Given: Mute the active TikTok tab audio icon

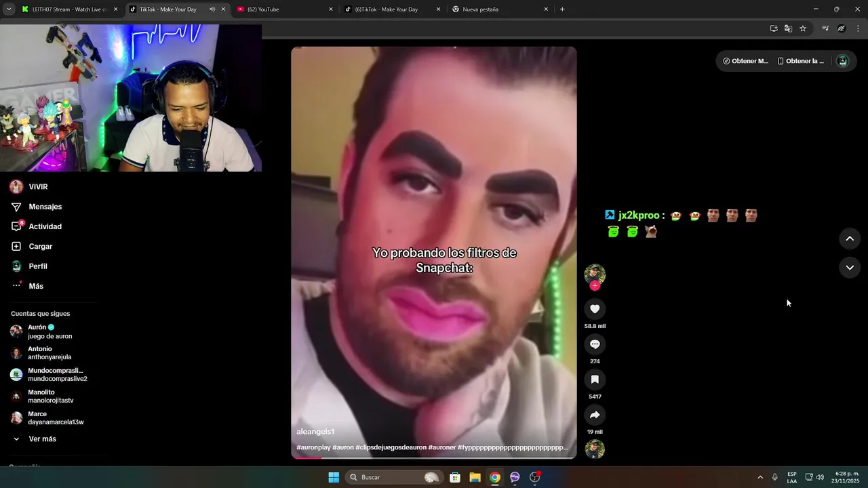Looking at the screenshot, I should 212,9.
